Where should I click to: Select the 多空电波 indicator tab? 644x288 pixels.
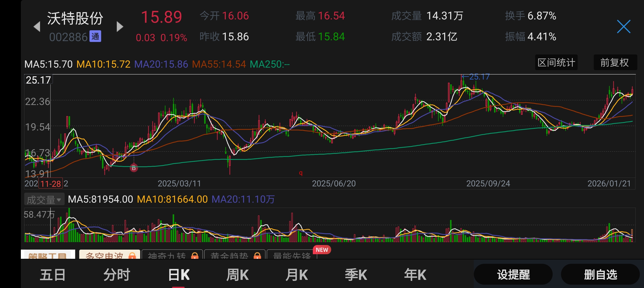[x=104, y=256]
